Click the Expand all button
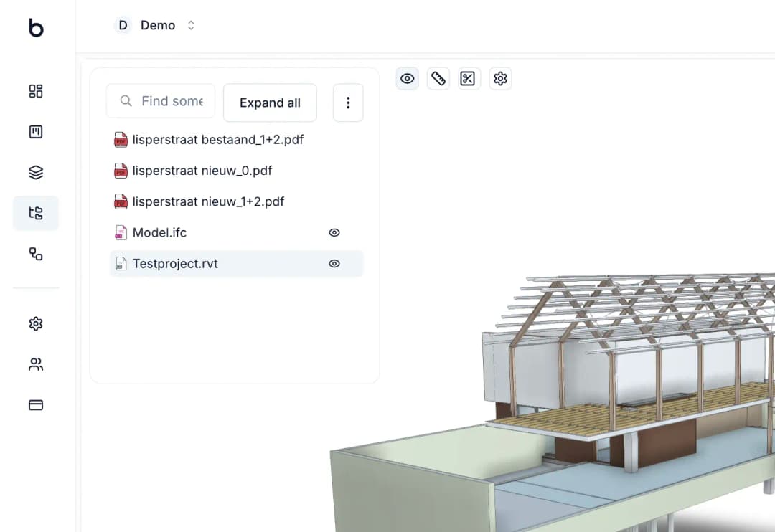The image size is (775, 532). coord(270,103)
